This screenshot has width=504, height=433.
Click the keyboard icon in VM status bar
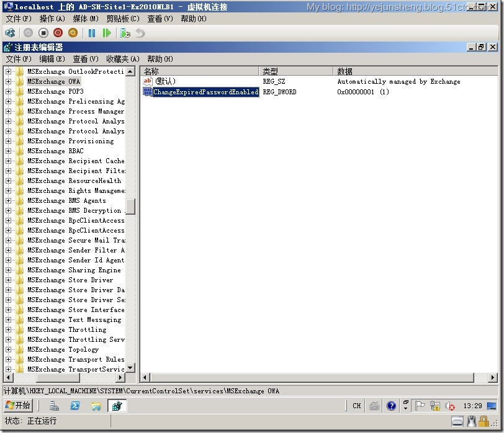457,421
